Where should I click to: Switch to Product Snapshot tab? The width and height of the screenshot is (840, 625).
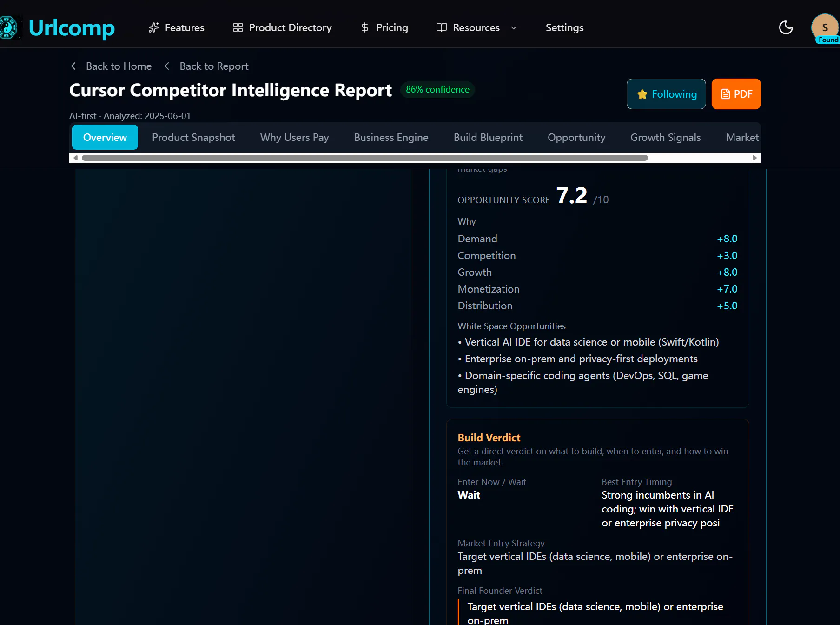click(193, 137)
